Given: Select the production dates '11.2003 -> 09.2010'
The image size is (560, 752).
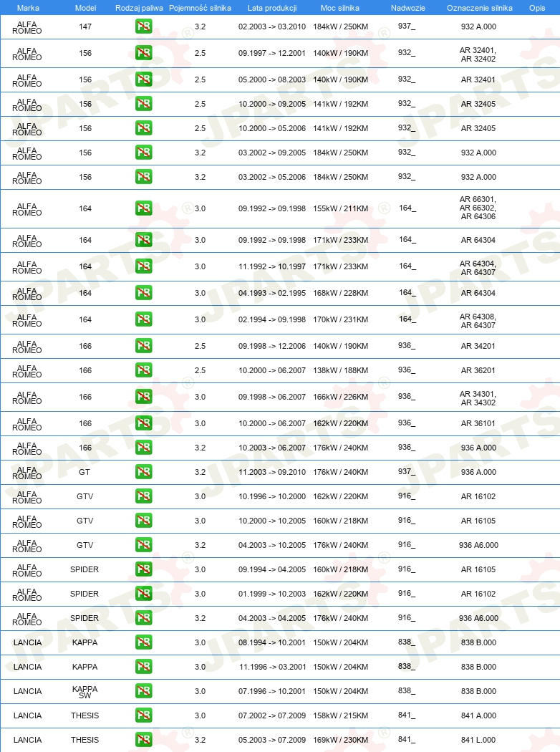Looking at the screenshot, I should (272, 472).
